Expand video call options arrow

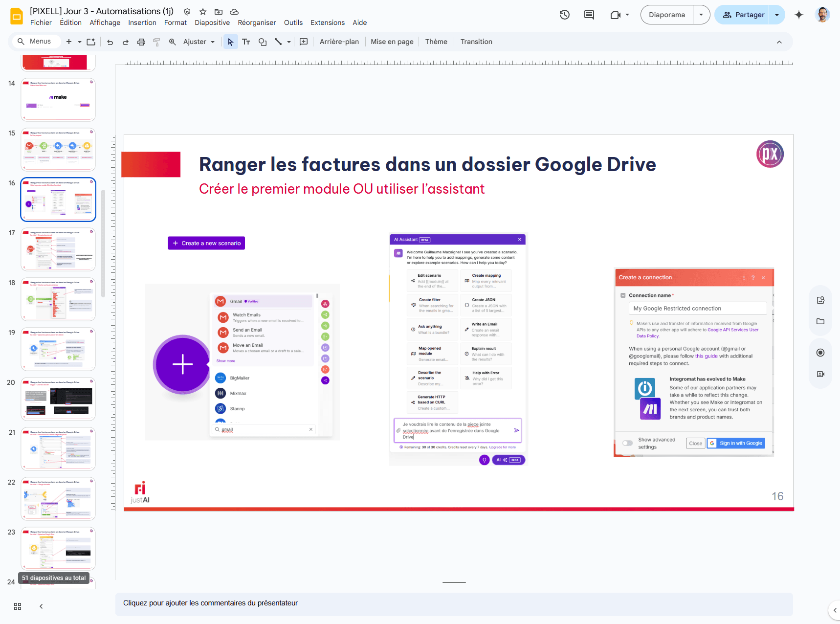pyautogui.click(x=627, y=15)
